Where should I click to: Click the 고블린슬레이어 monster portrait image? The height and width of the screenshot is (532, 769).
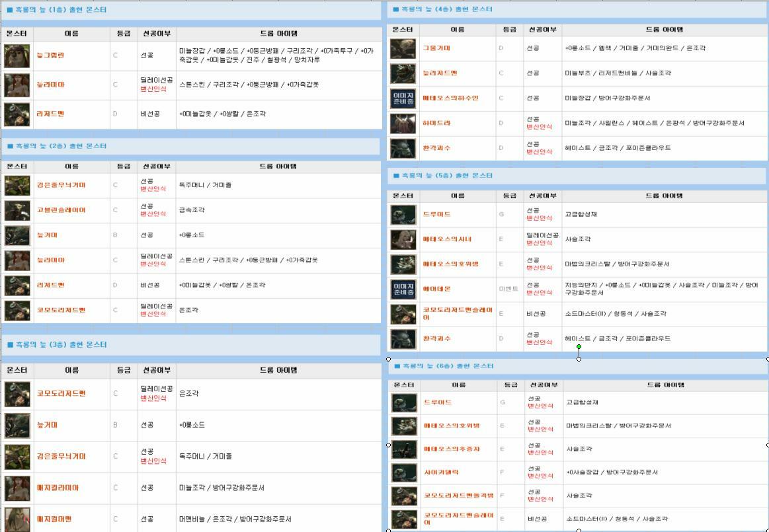click(17, 210)
